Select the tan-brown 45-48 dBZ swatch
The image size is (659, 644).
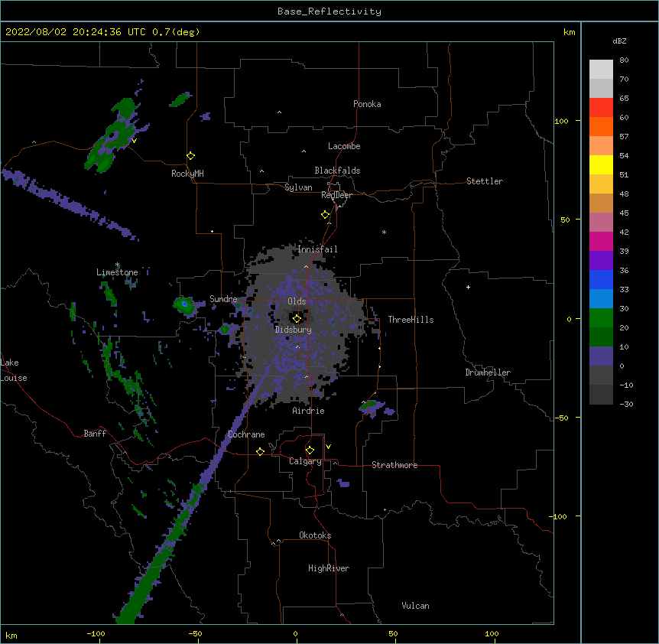click(601, 203)
